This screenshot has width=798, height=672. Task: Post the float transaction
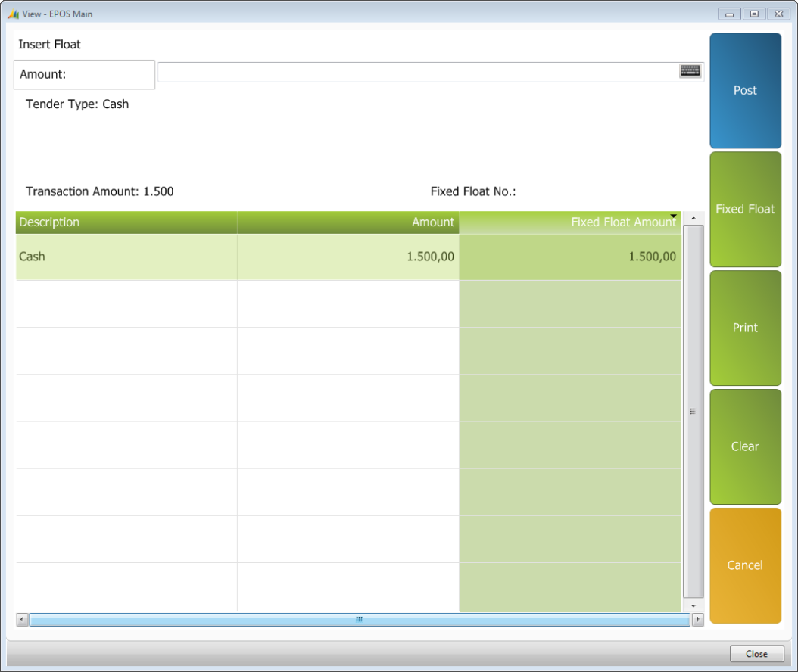745,91
